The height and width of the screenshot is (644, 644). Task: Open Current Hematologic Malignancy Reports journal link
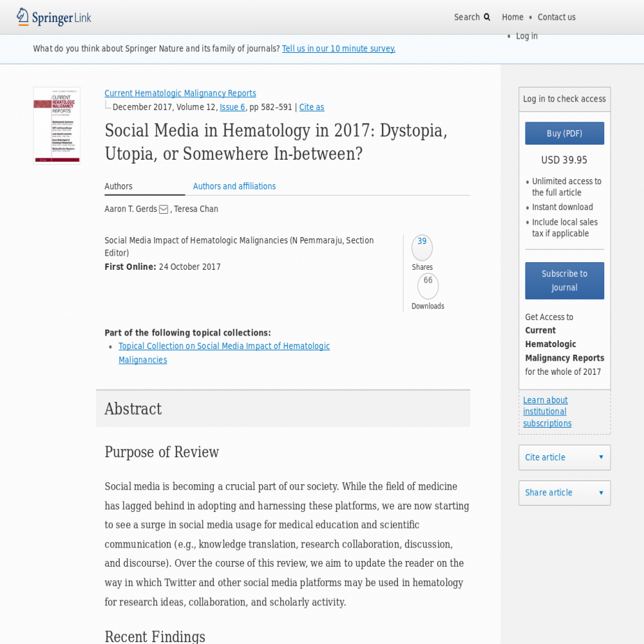[180, 93]
